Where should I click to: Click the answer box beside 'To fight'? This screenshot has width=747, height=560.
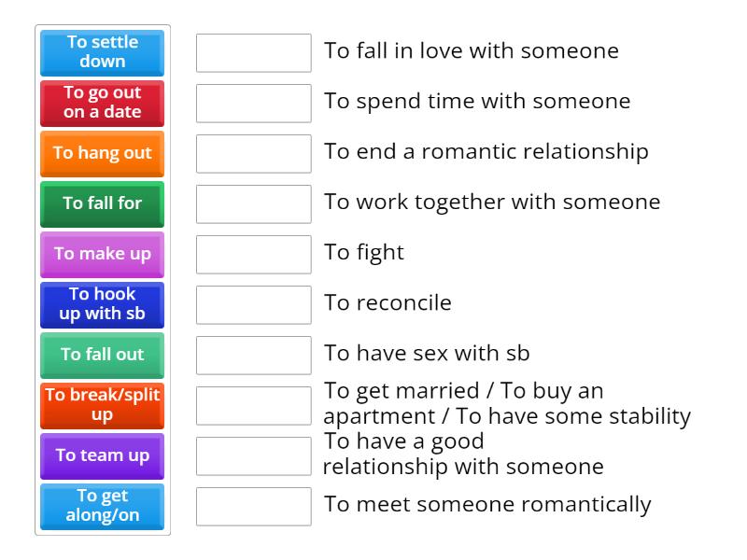coord(253,254)
